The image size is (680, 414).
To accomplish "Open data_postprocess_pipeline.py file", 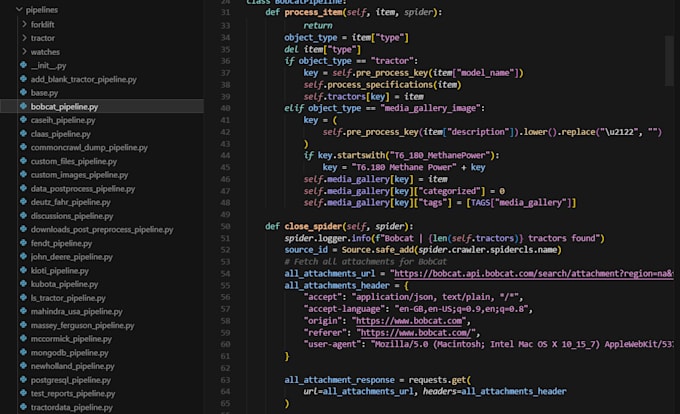I will pyautogui.click(x=83, y=189).
